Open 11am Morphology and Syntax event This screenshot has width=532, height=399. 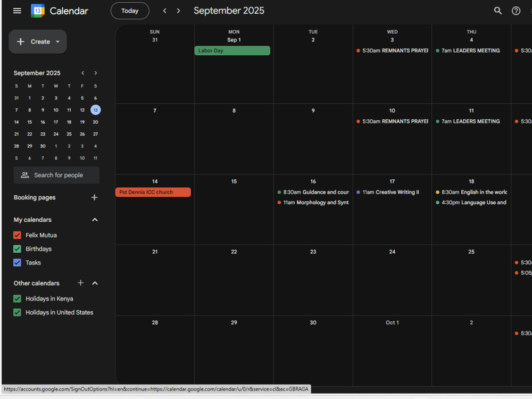[313, 203]
